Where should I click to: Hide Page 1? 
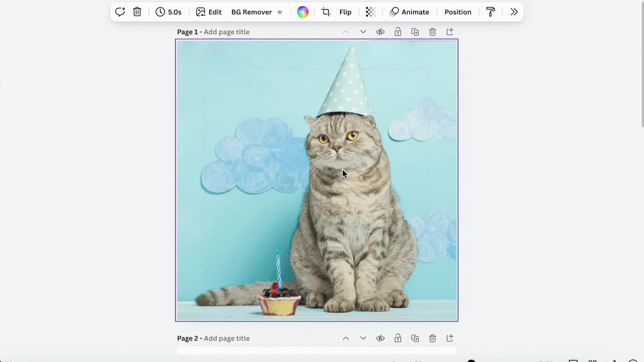(x=380, y=32)
